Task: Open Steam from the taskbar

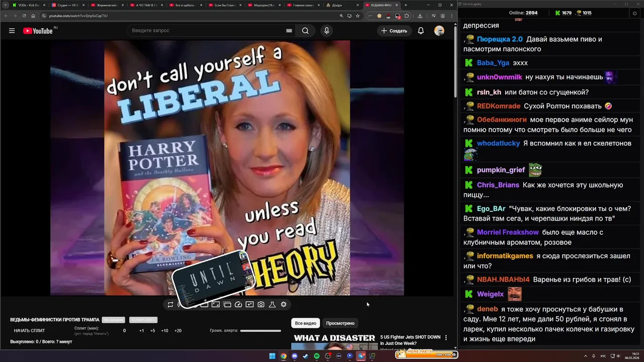Action: point(305,356)
